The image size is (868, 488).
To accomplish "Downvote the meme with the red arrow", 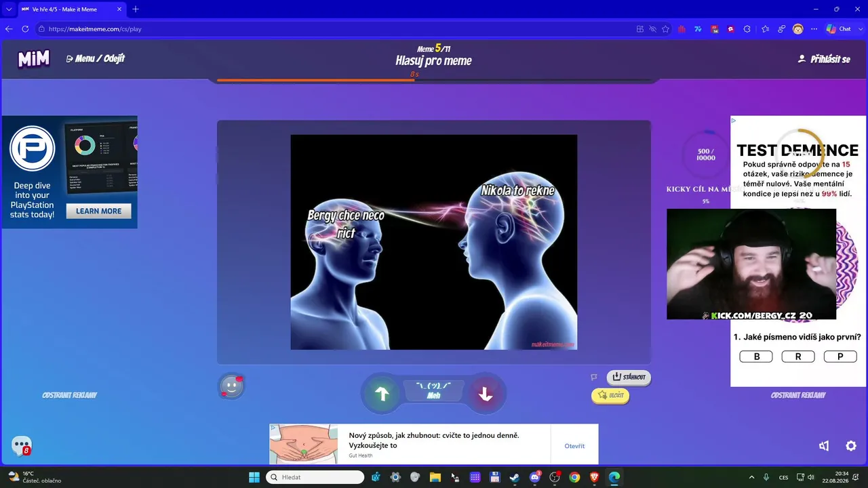I will [x=485, y=394].
